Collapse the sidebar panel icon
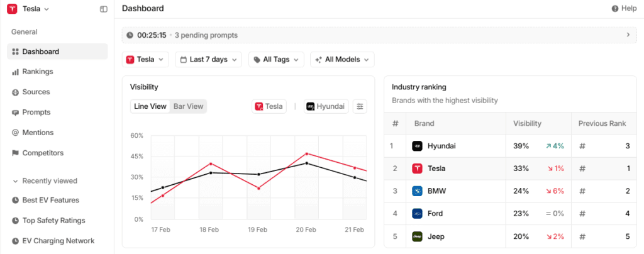This screenshot has height=254, width=644. pyautogui.click(x=104, y=9)
